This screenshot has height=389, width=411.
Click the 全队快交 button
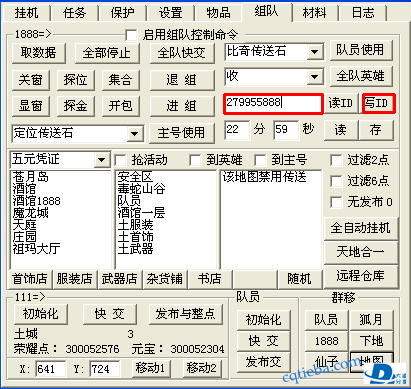(182, 53)
